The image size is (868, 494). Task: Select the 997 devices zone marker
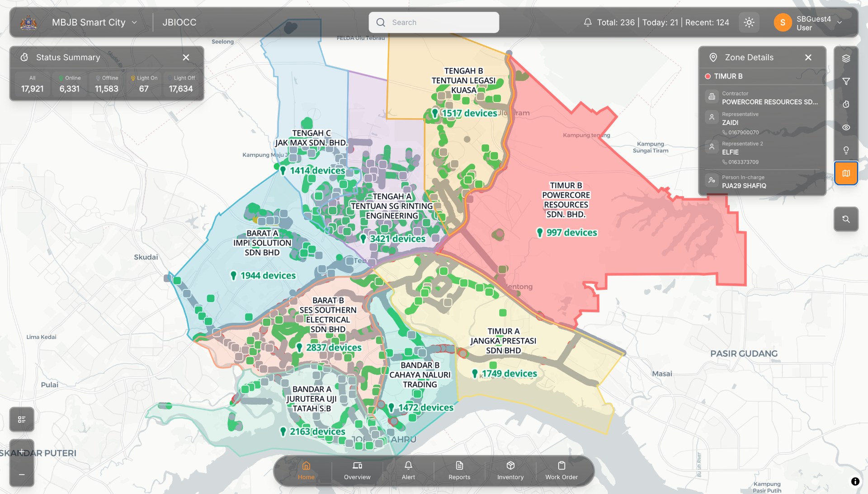coord(567,232)
